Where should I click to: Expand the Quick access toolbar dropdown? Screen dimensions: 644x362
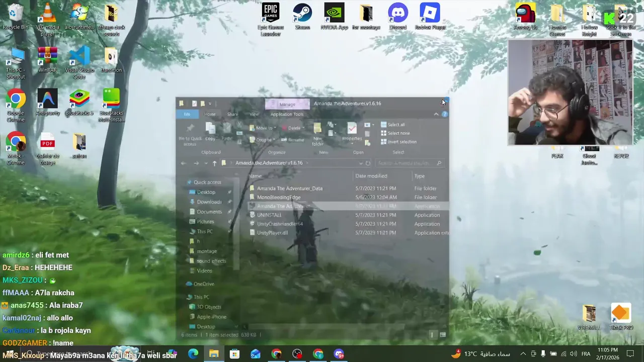(210, 104)
